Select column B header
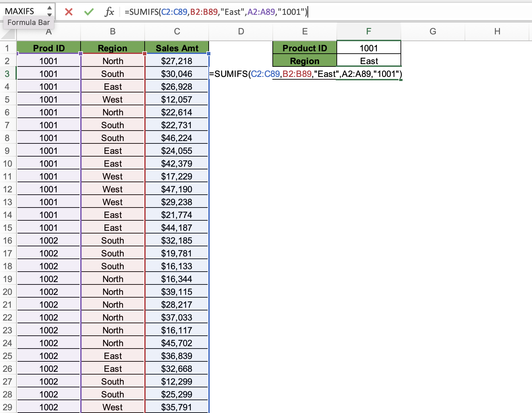The height and width of the screenshot is (413, 532). tap(113, 31)
